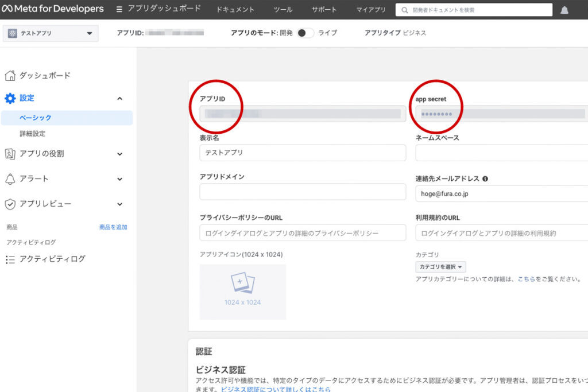Click the test app atom icon
Image resolution: width=588 pixels, height=392 pixels.
click(x=13, y=33)
